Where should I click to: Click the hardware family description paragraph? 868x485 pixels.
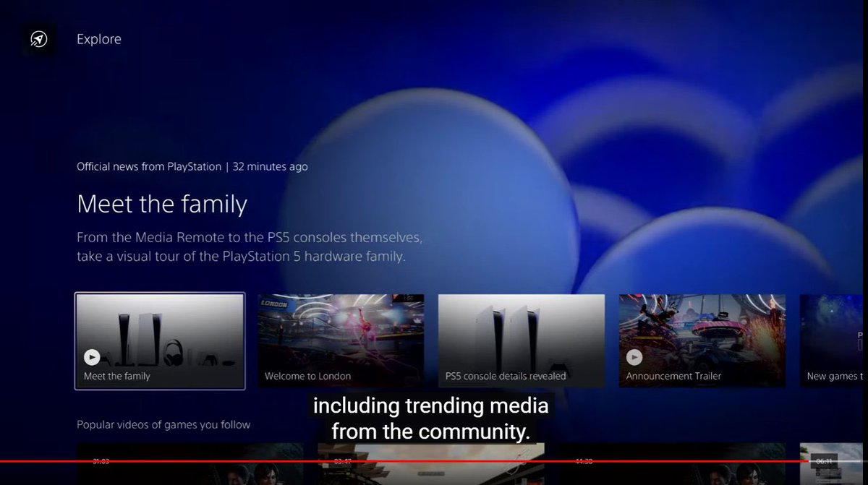pyautogui.click(x=250, y=246)
